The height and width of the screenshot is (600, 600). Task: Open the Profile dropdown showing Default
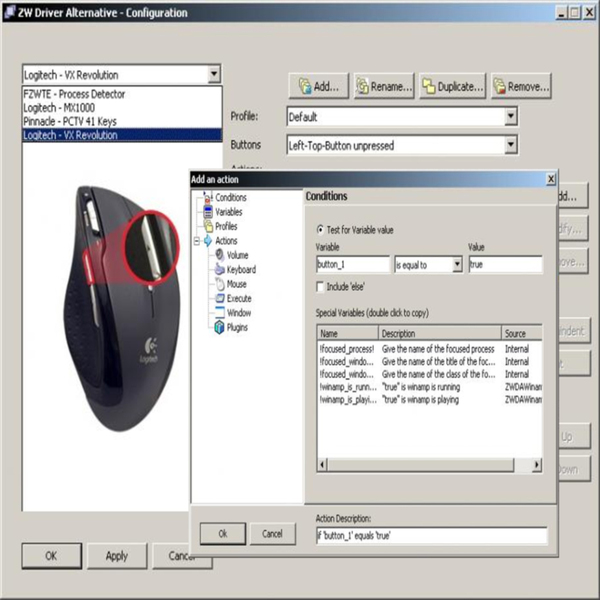[510, 117]
